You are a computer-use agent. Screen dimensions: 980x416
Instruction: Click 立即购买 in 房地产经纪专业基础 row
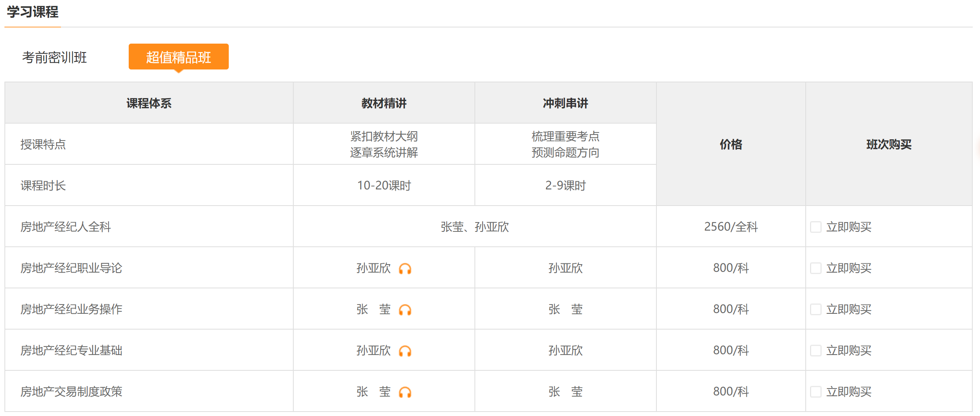pyautogui.click(x=848, y=351)
